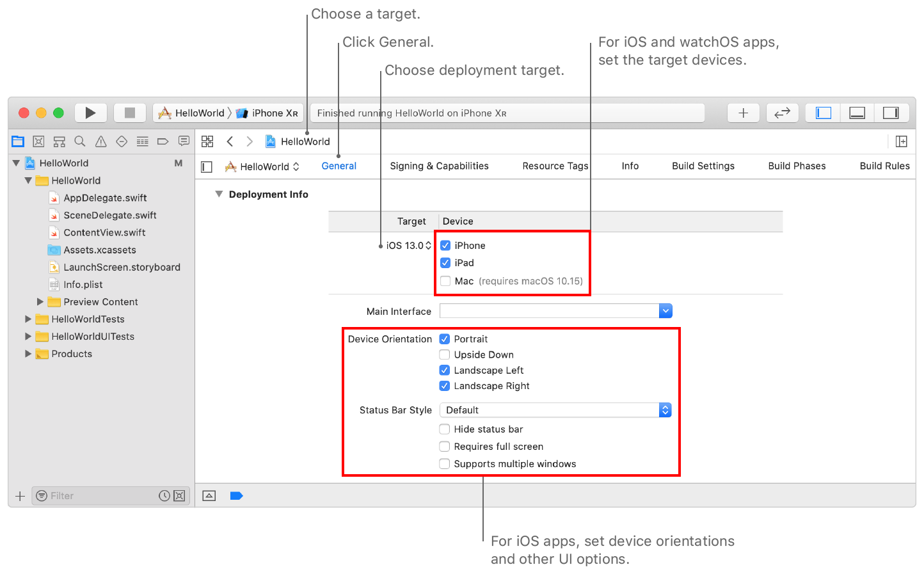
Task: Select the HelloWorld scheme in the toolbar
Action: [x=191, y=113]
